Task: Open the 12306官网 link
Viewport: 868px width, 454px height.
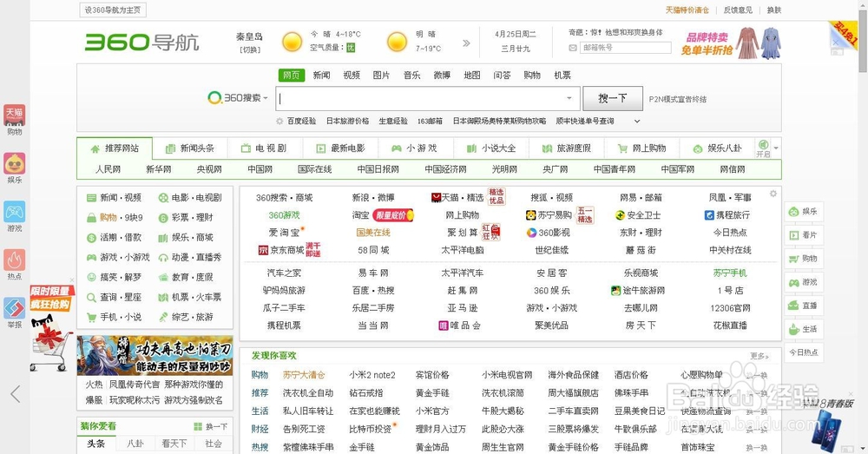Action: pos(730,308)
